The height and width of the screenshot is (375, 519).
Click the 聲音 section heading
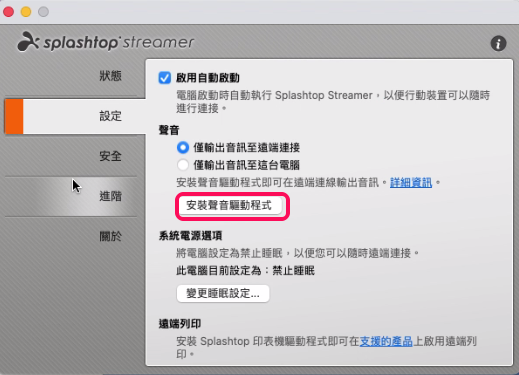click(x=169, y=130)
